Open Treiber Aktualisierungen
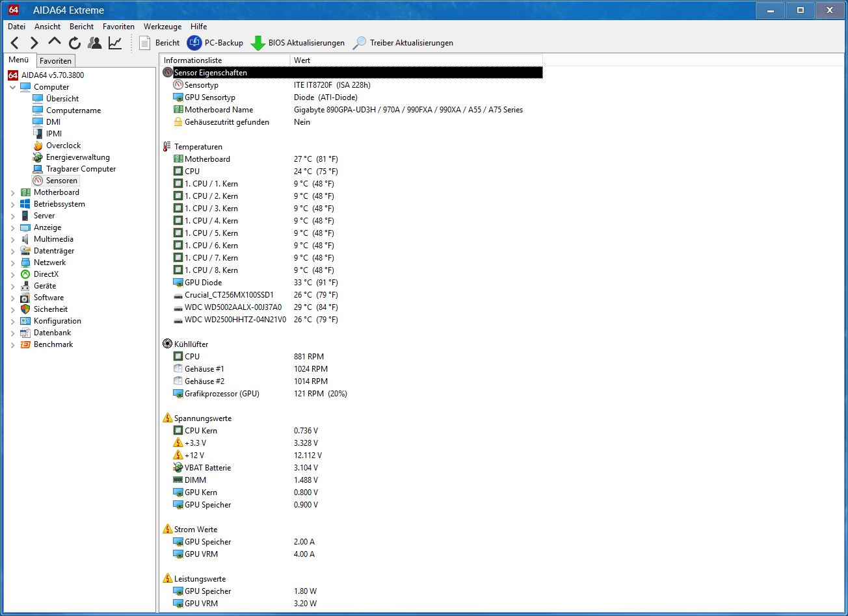Image resolution: width=848 pixels, height=616 pixels. click(x=403, y=43)
